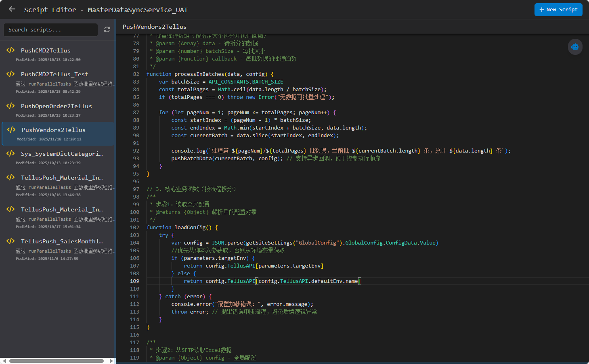The height and width of the screenshot is (364, 589).
Task: Click the PushCMD2Tellus script code icon
Action: 10,50
